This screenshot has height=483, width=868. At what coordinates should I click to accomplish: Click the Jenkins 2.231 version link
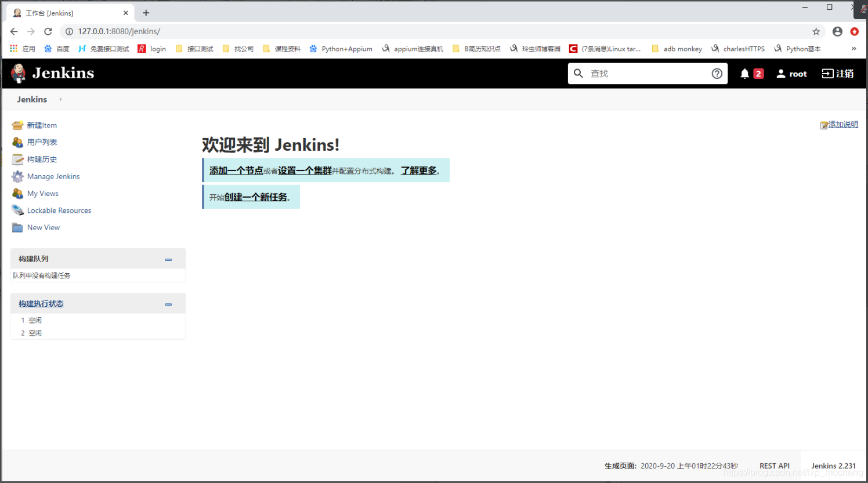[833, 466]
